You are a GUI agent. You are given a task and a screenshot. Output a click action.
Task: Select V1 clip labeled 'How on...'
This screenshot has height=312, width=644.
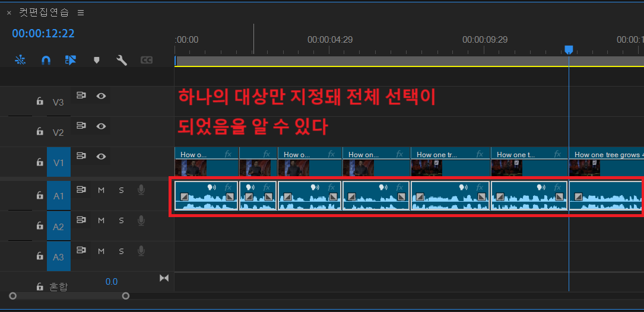[376, 163]
